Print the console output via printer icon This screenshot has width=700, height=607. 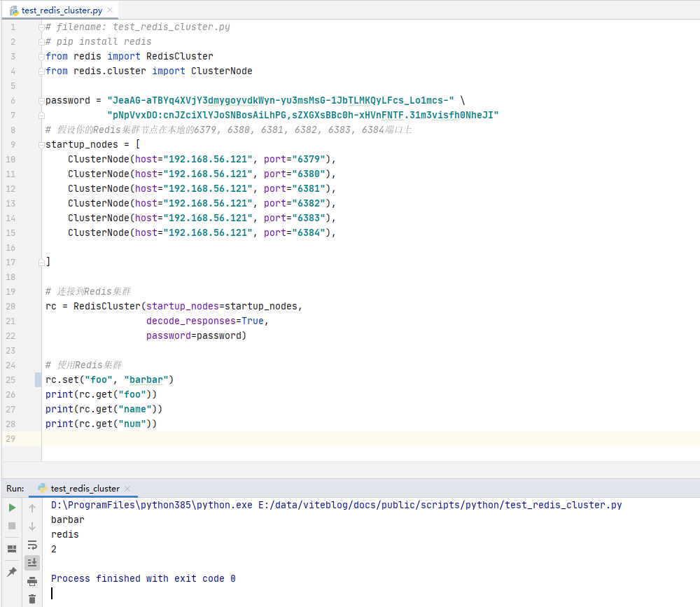pos(32,581)
